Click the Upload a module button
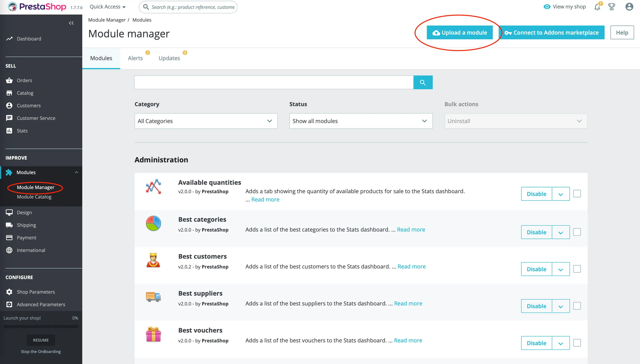Screen dimensions: 640x364 460,32
